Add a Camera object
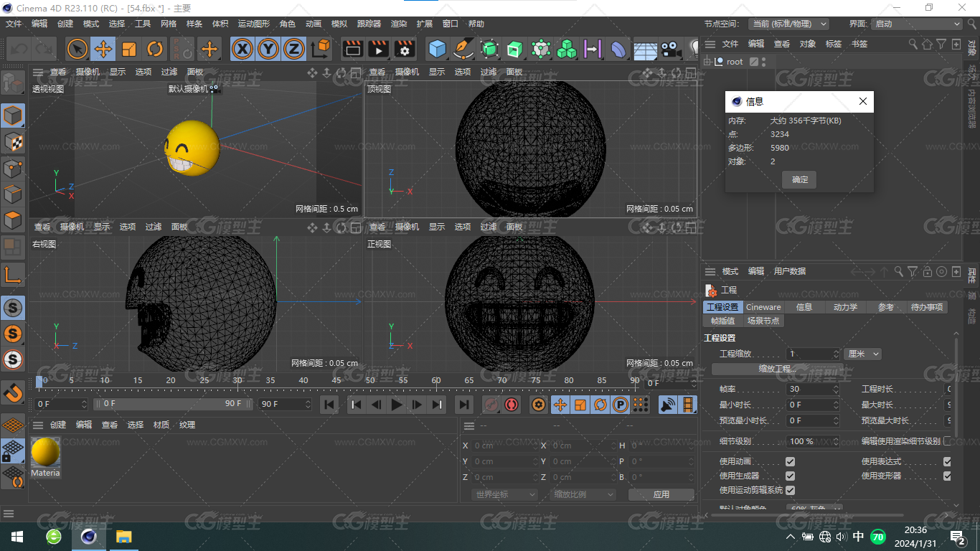Screen dimensions: 980x551 pos(671,49)
